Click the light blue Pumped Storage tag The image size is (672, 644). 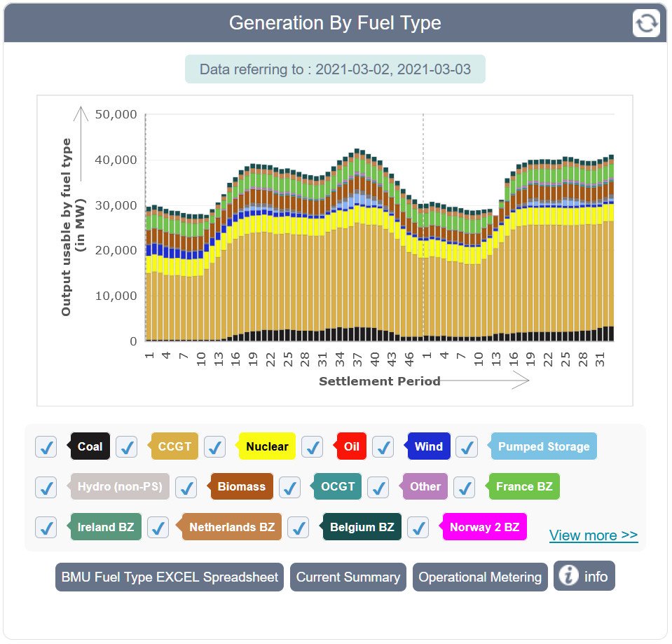point(543,446)
